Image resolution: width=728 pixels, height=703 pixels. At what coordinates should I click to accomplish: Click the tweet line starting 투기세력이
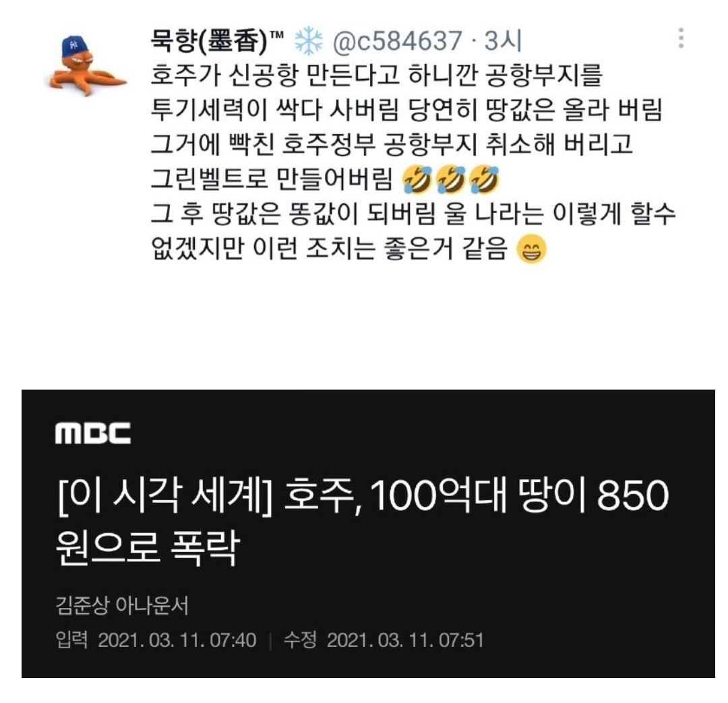406,110
